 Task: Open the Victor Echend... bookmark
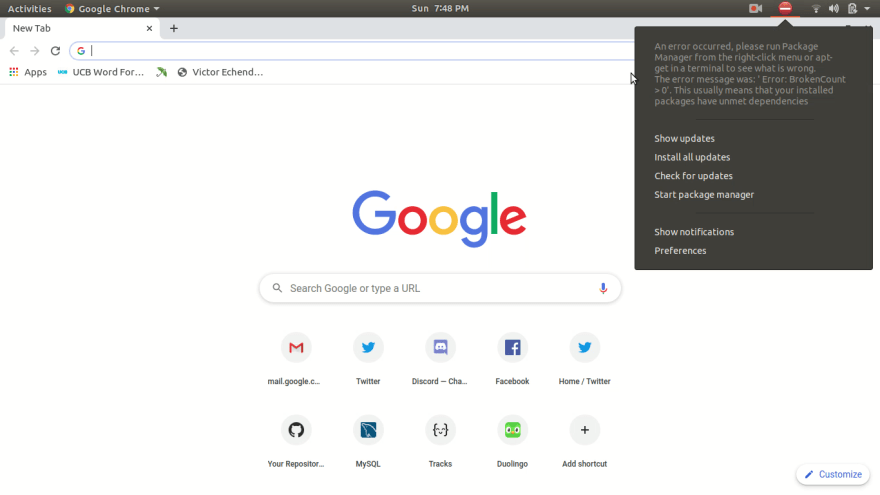click(x=220, y=72)
